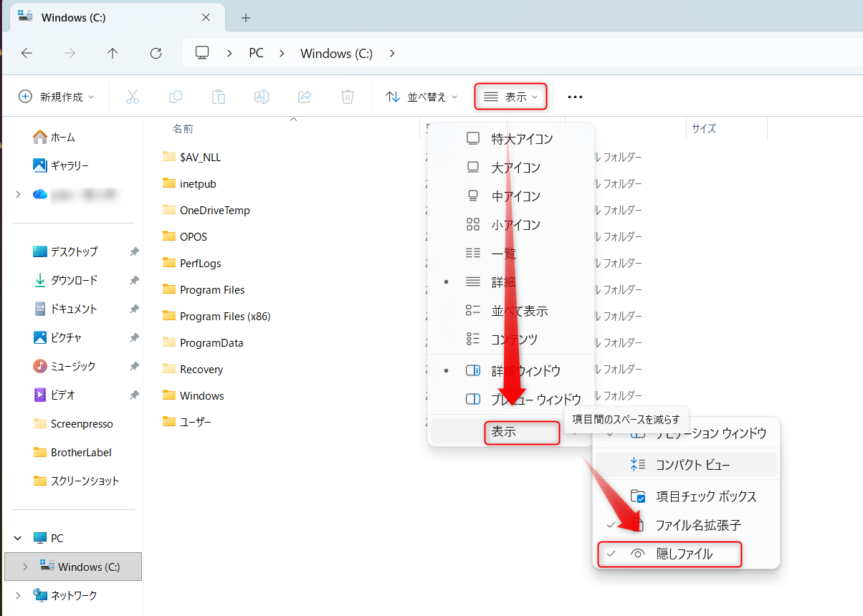
Task: Refresh the current folder view
Action: [156, 53]
